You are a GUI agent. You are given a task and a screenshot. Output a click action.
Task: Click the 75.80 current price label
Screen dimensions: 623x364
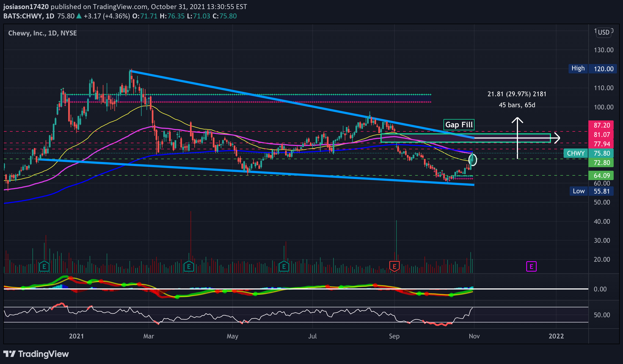(602, 153)
